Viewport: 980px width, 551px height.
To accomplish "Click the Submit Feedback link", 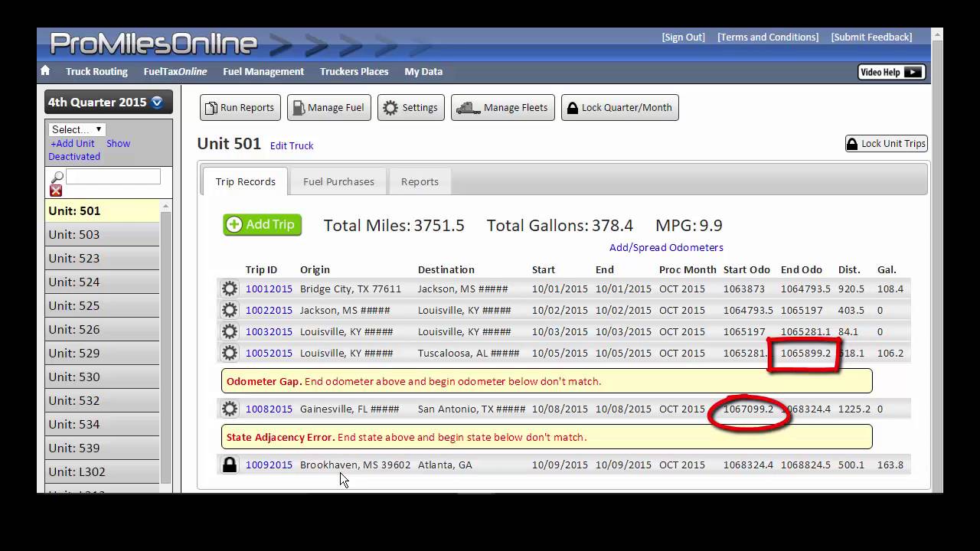I will pyautogui.click(x=871, y=37).
